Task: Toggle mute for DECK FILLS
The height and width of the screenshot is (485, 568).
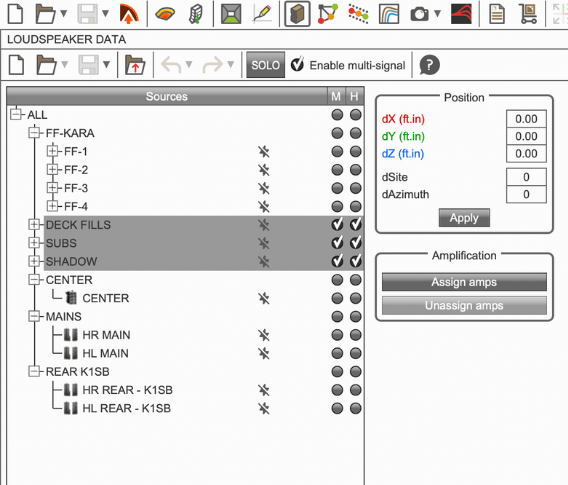Action: click(337, 224)
